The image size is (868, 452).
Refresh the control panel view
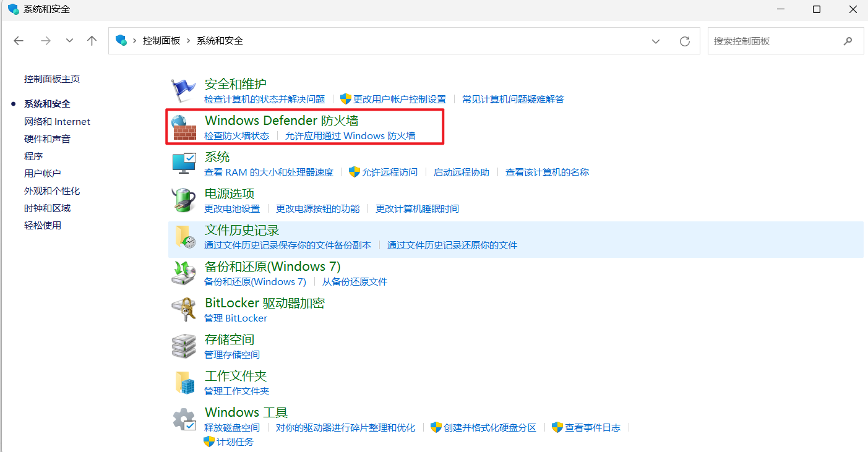click(x=685, y=41)
